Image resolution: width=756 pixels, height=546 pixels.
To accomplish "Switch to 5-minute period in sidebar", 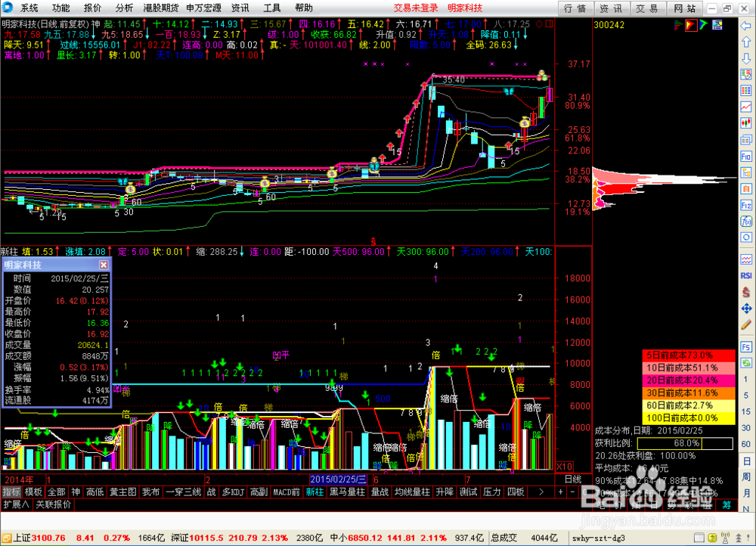I will pyautogui.click(x=746, y=396).
